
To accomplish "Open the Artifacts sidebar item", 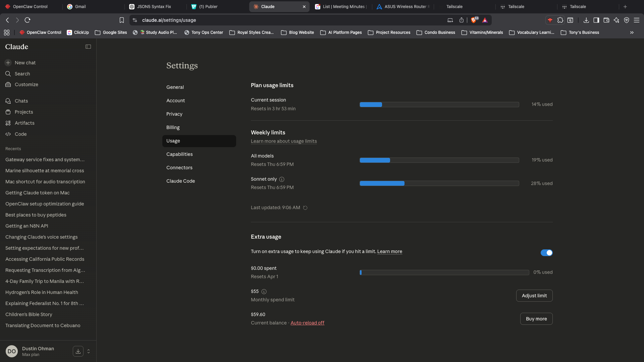I will coord(24,123).
